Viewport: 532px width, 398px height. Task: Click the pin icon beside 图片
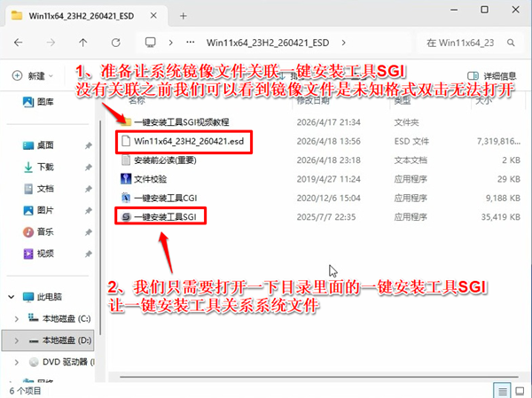pos(89,211)
